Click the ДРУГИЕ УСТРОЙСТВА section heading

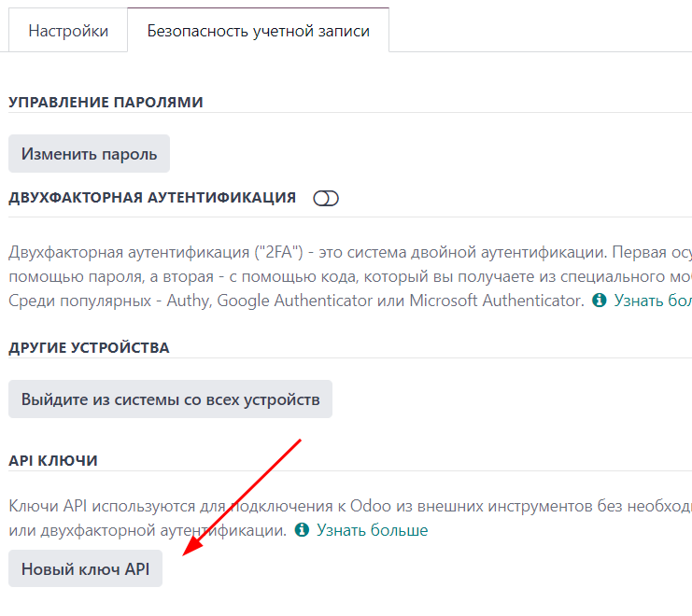[89, 347]
